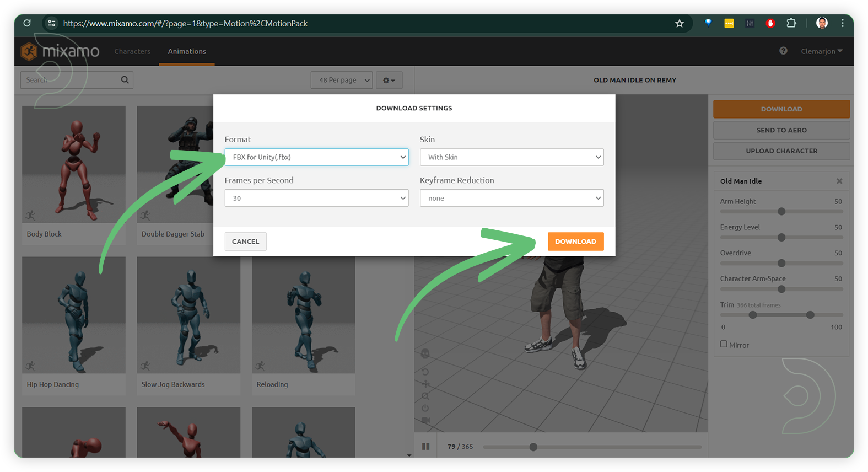Open the Skin dropdown

pos(511,157)
